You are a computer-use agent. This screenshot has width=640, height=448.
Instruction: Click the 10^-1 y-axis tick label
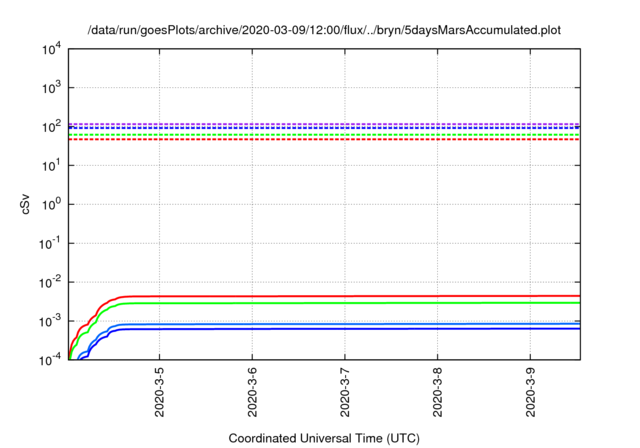(50, 244)
